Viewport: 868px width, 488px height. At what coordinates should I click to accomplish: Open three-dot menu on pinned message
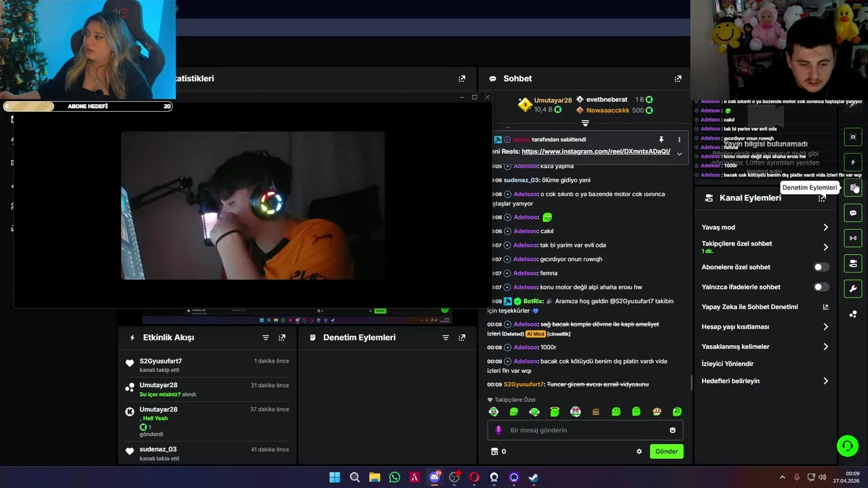tap(679, 140)
